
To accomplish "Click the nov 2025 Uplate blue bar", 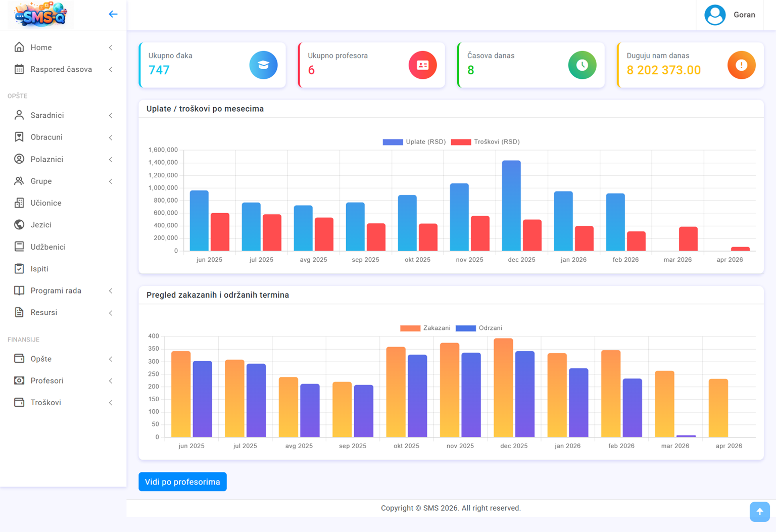I will 459,217.
